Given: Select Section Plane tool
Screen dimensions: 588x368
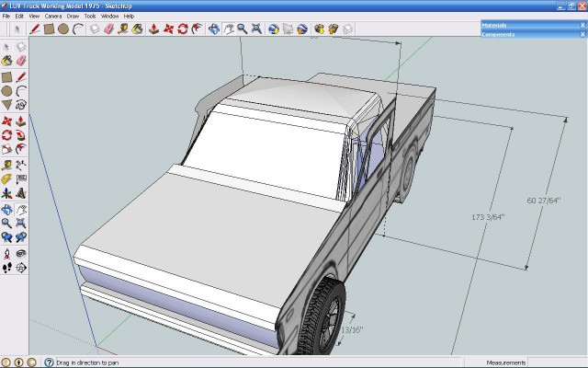Looking at the screenshot, I should (21, 268).
